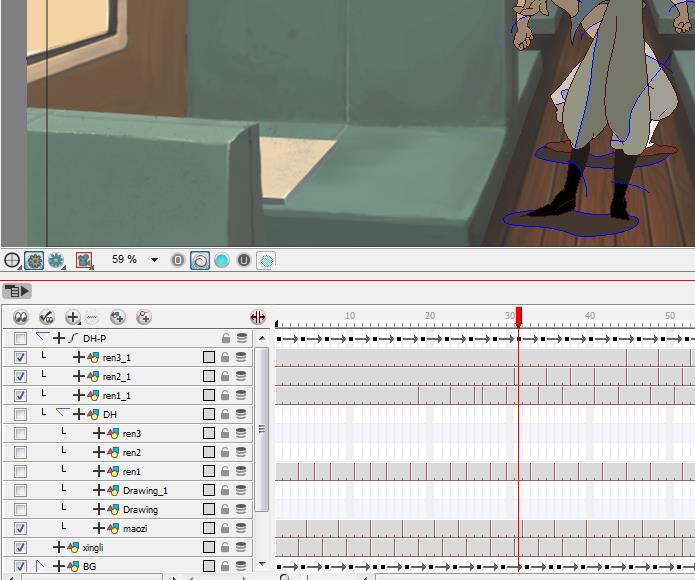Expand the BG layer triangle

point(40,566)
